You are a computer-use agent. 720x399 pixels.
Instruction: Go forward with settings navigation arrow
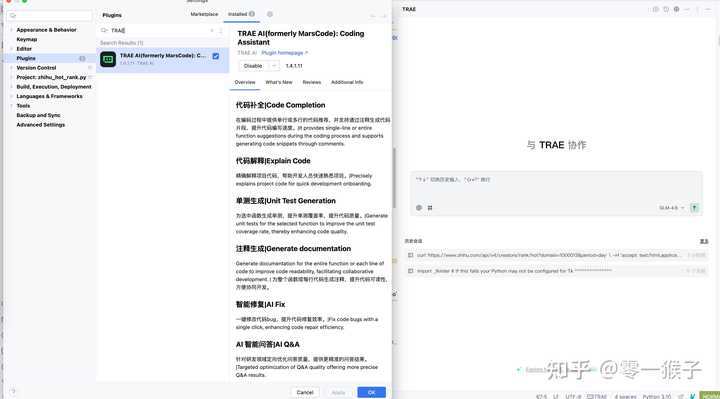(x=384, y=16)
